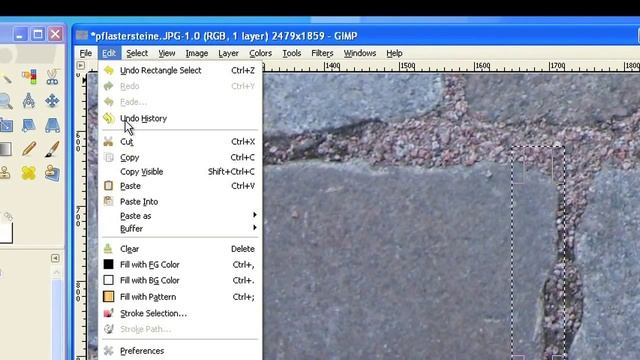The height and width of the screenshot is (360, 640).
Task: Open the Tools menu
Action: tap(291, 53)
